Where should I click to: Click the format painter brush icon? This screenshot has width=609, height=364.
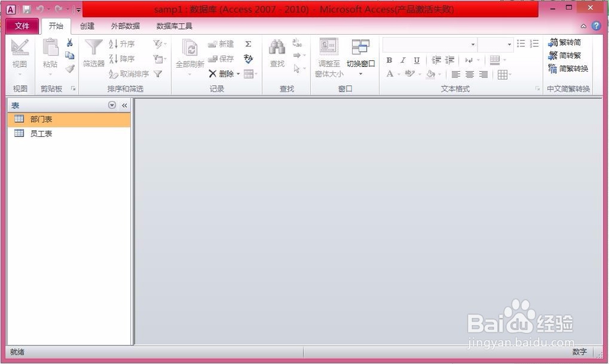pyautogui.click(x=70, y=69)
